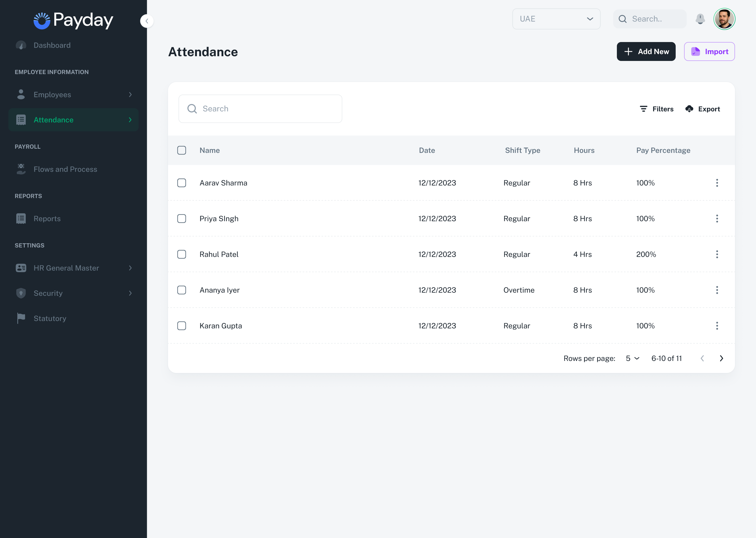Click the Add New button

(x=646, y=52)
